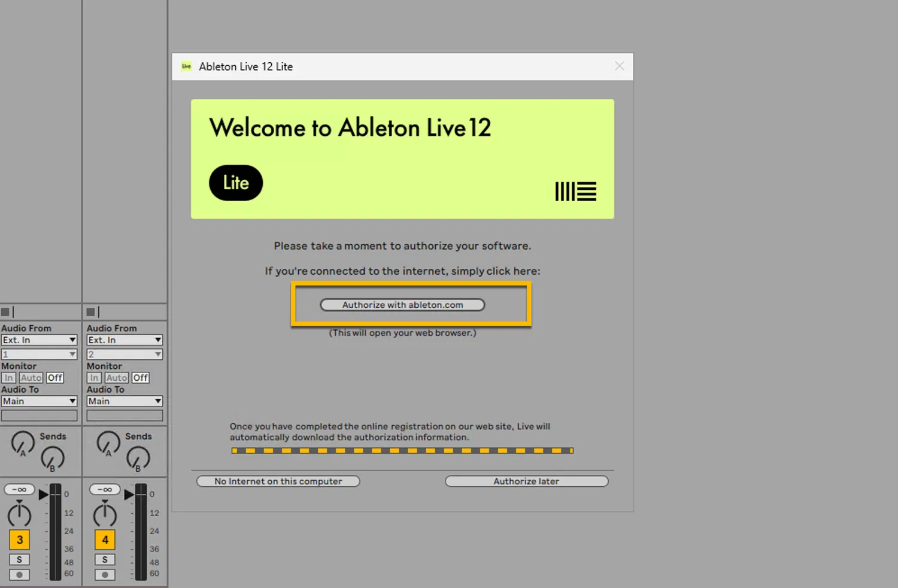The width and height of the screenshot is (898, 588).
Task: Set track 4 Monitor to Off
Action: (x=141, y=378)
